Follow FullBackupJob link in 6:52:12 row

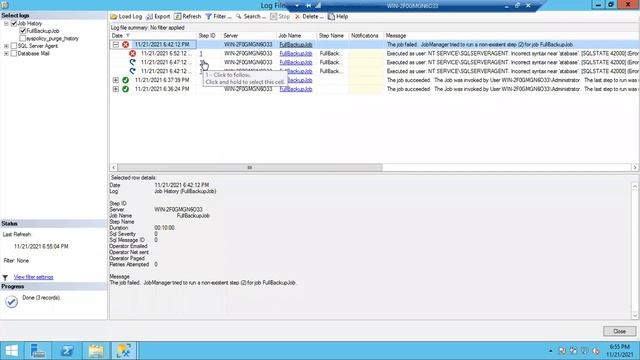point(296,53)
